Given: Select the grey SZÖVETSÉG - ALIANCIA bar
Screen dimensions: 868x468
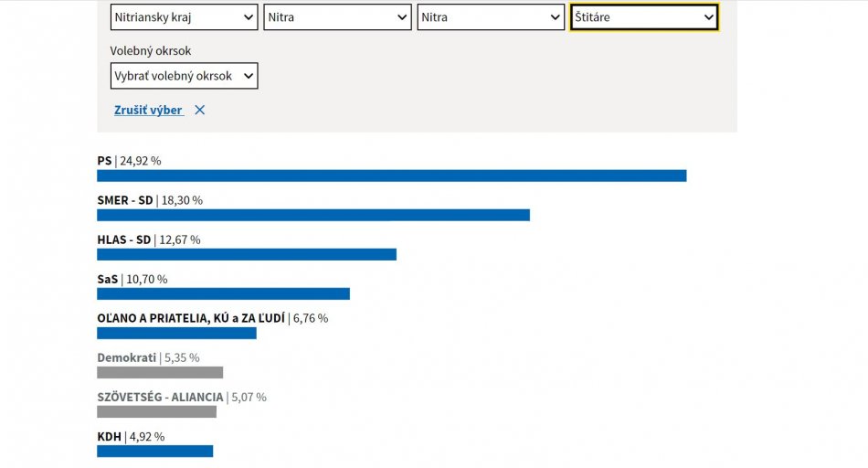Looking at the screenshot, I should click(156, 411).
